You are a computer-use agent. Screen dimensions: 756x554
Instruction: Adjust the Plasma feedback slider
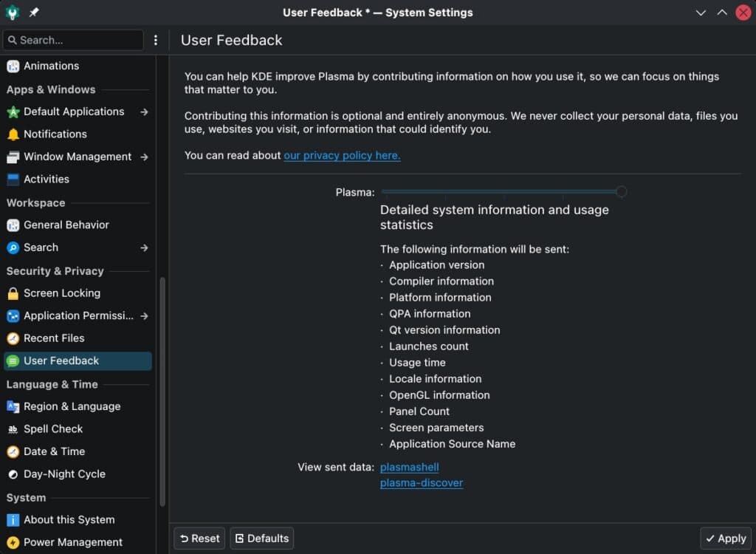point(621,191)
